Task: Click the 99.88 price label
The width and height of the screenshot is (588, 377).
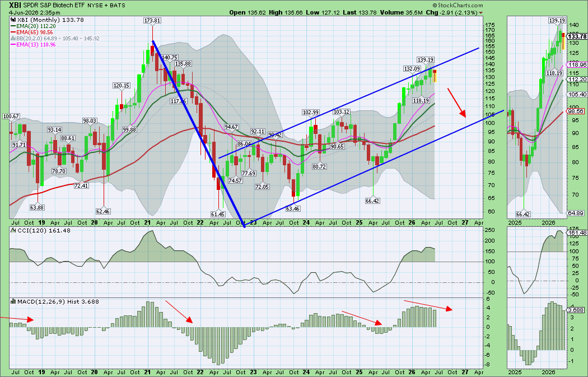Action: (129, 129)
